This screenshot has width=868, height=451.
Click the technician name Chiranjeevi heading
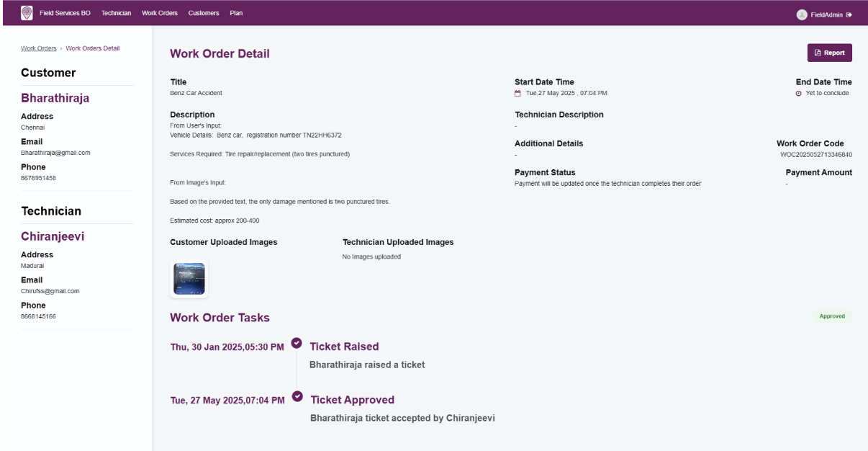[x=54, y=236]
